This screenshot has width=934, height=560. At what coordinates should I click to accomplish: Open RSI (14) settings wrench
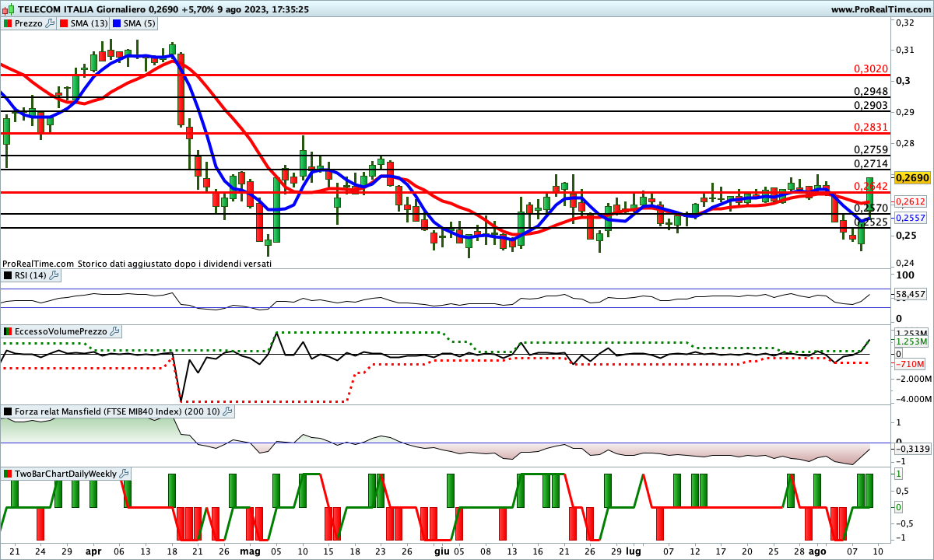point(54,275)
